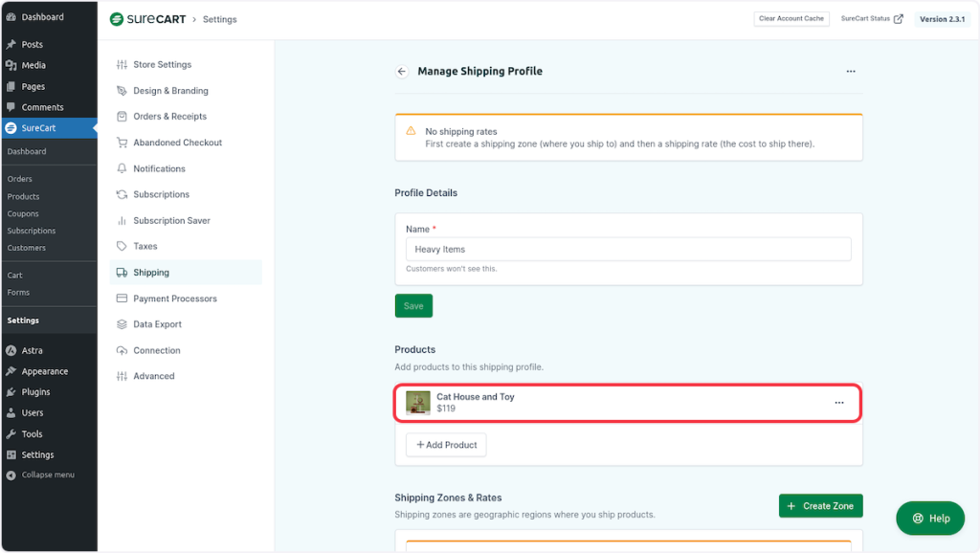Click Add Product button
This screenshot has height=553, width=980.
tap(446, 445)
